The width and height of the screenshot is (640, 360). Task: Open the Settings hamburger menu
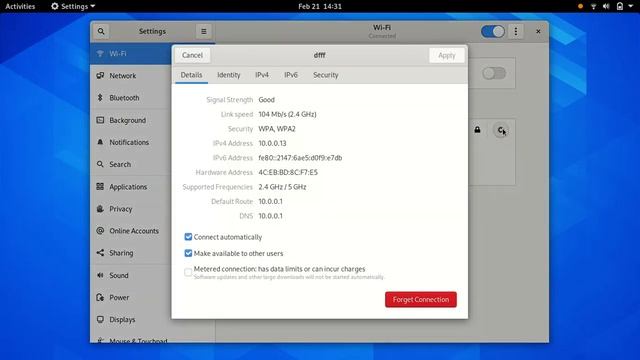pos(204,31)
